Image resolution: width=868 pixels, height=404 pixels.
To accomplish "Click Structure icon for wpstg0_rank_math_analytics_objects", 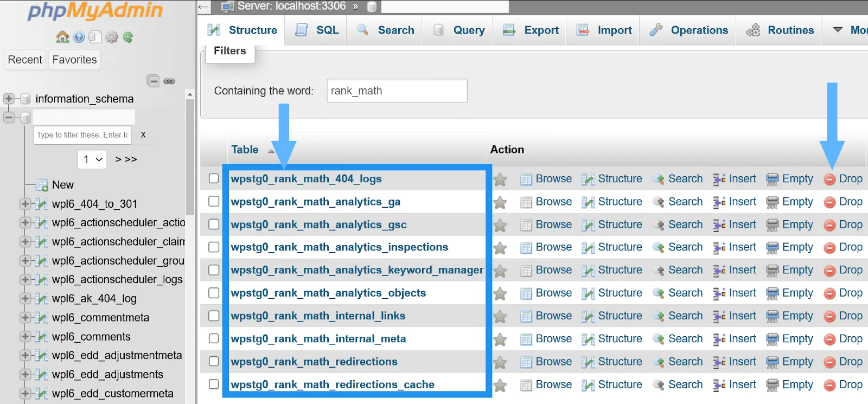I will [x=588, y=294].
